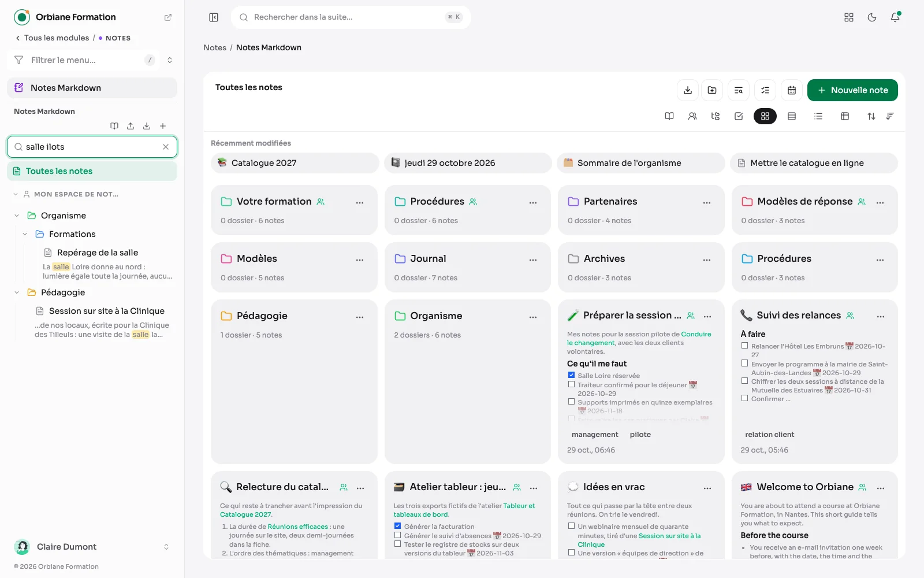Select 'Toutes les notes' in the sidebar
Image resolution: width=924 pixels, height=578 pixels.
(x=92, y=171)
